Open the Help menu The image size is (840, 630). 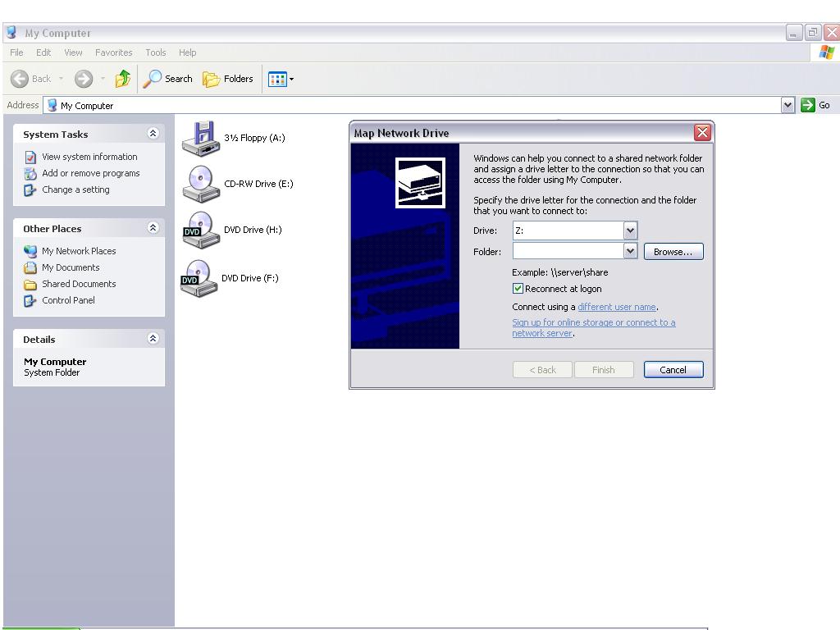pyautogui.click(x=188, y=52)
